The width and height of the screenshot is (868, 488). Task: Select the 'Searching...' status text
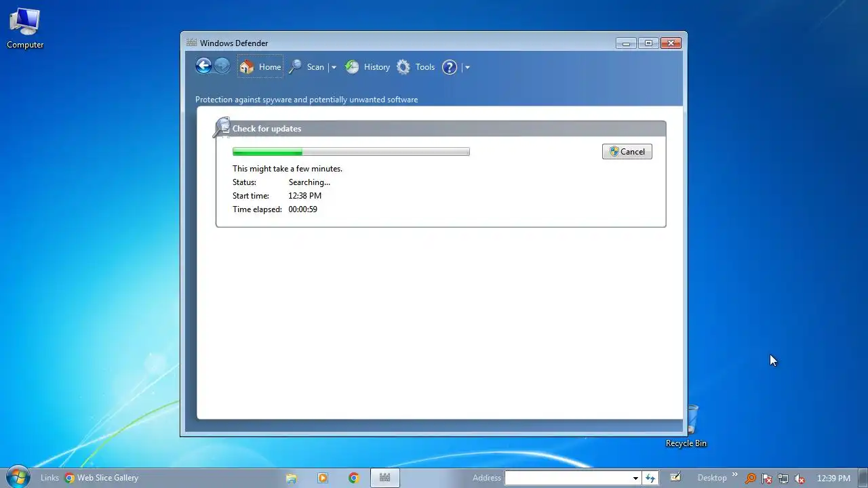click(309, 182)
